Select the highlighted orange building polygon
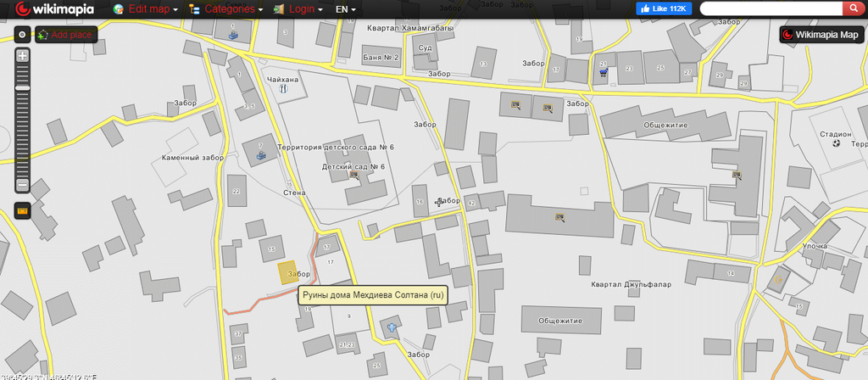Viewport: 868px width, 380px height. 289,272
